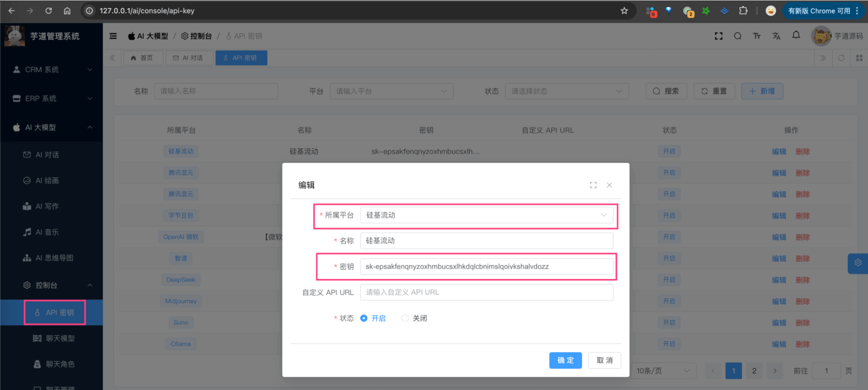This screenshot has width=868, height=390.
Task: Open the floating settings gear on right edge
Action: 858,263
